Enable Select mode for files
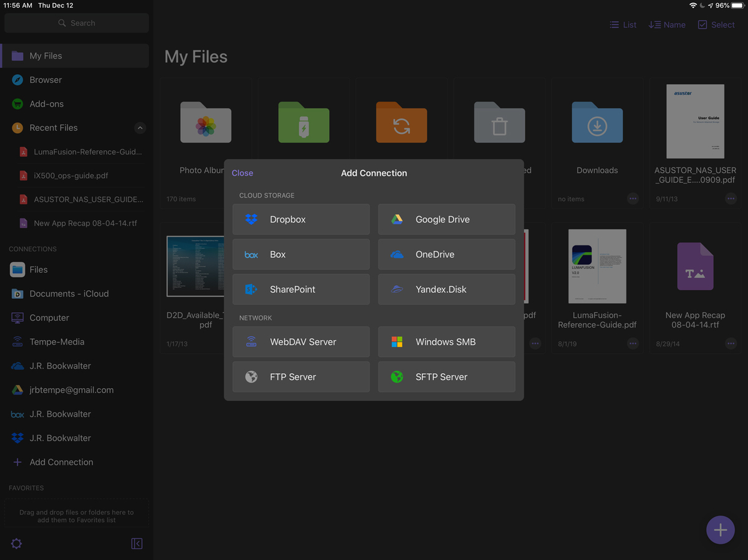The width and height of the screenshot is (748, 560). click(x=716, y=25)
